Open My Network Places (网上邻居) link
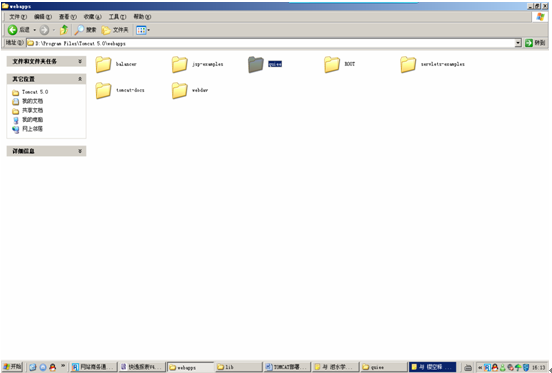 tap(27, 129)
